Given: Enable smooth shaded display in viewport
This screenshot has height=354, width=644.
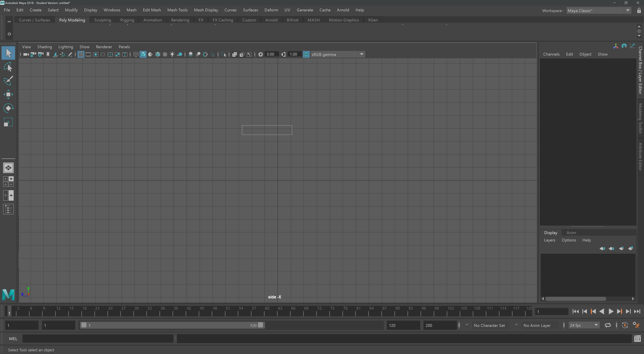Looking at the screenshot, I should point(143,54).
